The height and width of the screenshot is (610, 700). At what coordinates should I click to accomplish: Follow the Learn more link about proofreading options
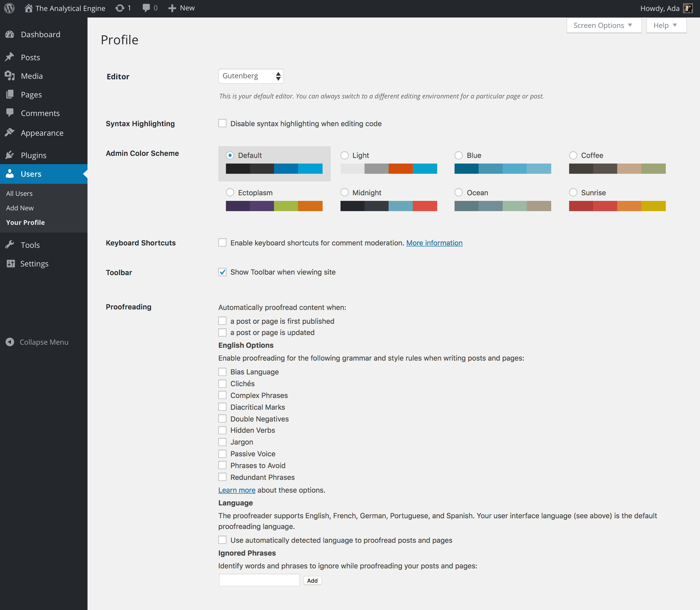[237, 490]
